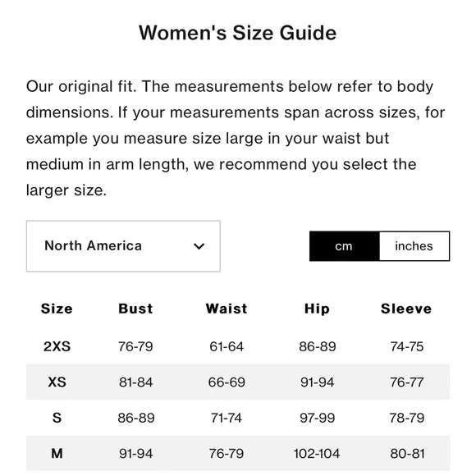Select the M size row label
The image size is (476, 476).
(57, 454)
